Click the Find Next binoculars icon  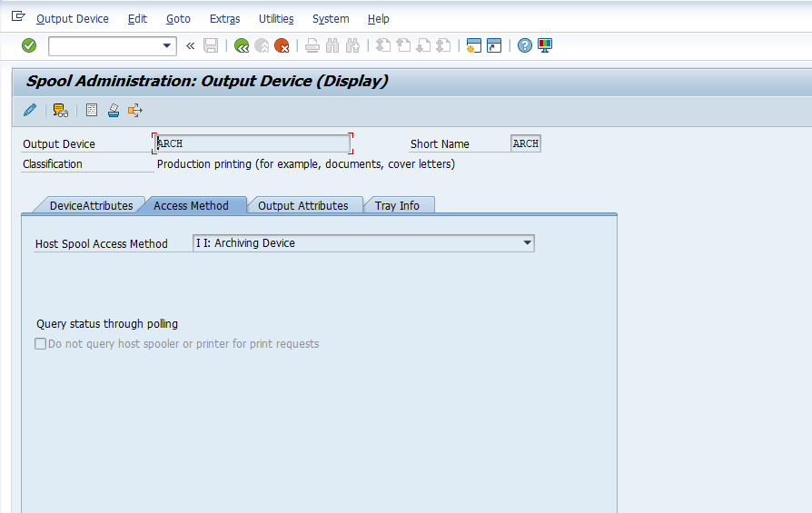[352, 45]
